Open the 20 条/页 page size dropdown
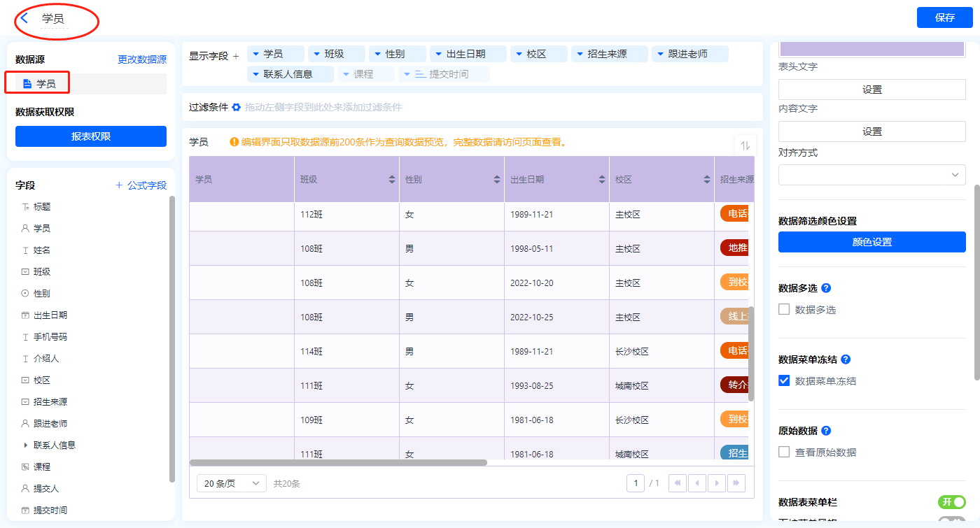Image resolution: width=980 pixels, height=528 pixels. pyautogui.click(x=231, y=483)
